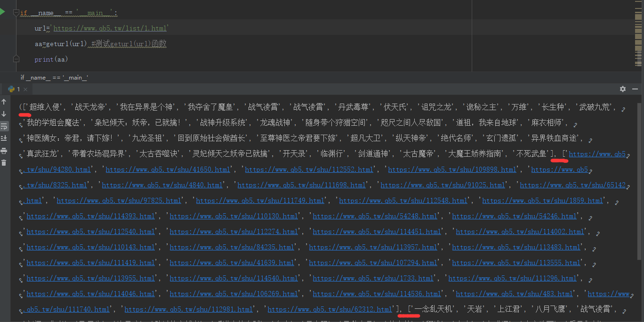Click breadcrumb if __name__ == '__main__'
The width and height of the screenshot is (644, 322).
pos(54,78)
